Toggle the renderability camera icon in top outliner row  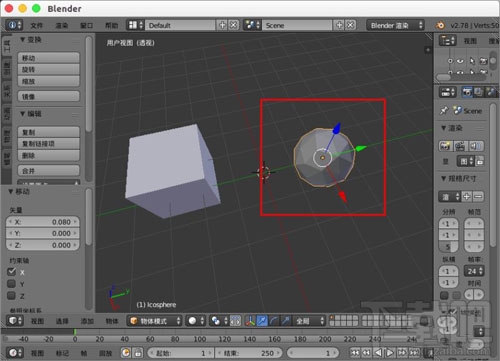pyautogui.click(x=483, y=61)
